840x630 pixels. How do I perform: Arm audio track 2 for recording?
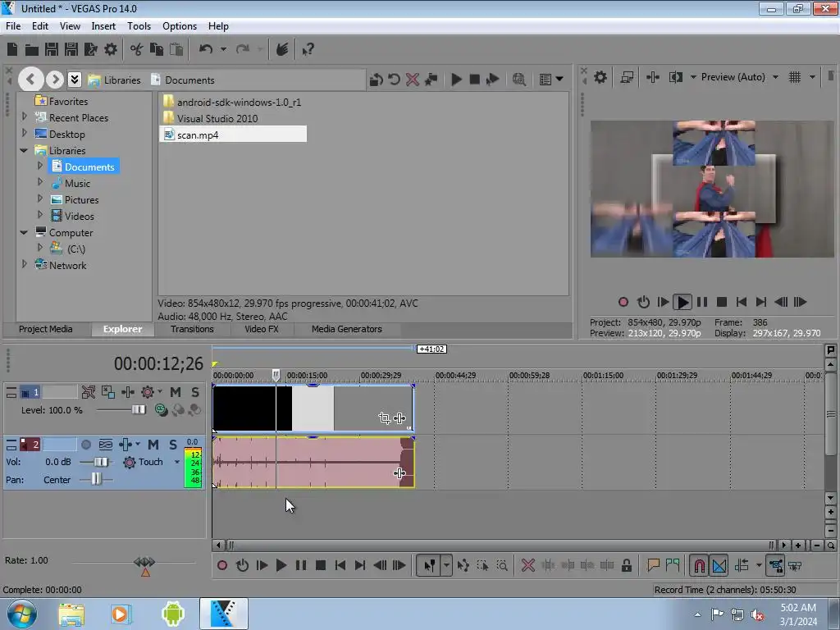(85, 444)
